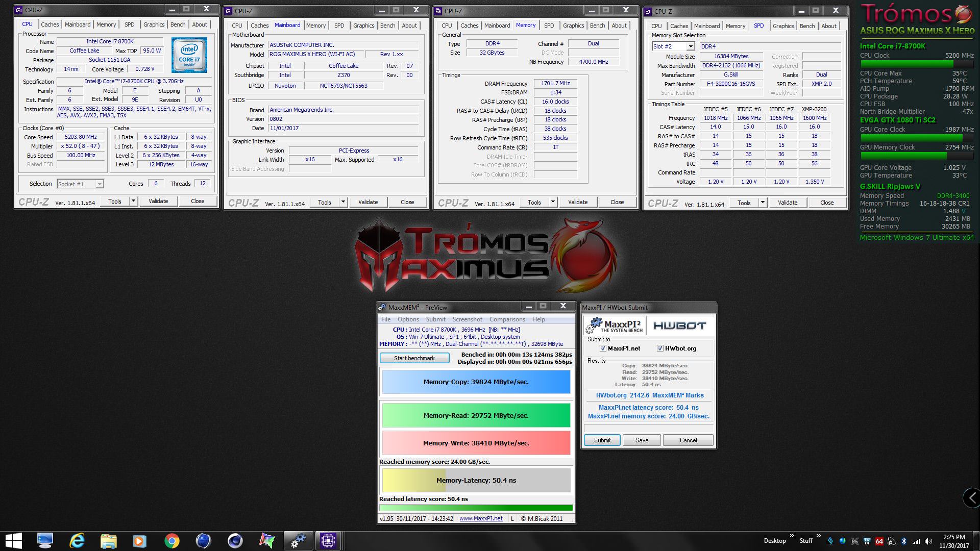This screenshot has width=980, height=551.
Task: Open the volume speaker tray icon
Action: coord(928,541)
